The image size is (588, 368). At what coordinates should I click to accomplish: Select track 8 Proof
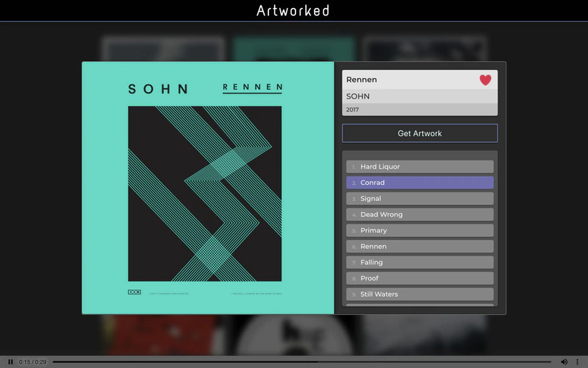pyautogui.click(x=420, y=278)
